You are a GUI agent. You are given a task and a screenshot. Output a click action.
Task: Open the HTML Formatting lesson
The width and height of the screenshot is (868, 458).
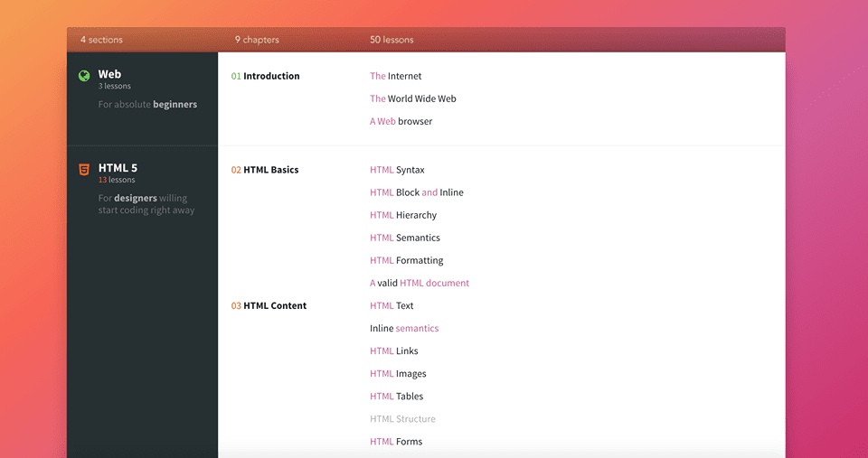pos(406,260)
